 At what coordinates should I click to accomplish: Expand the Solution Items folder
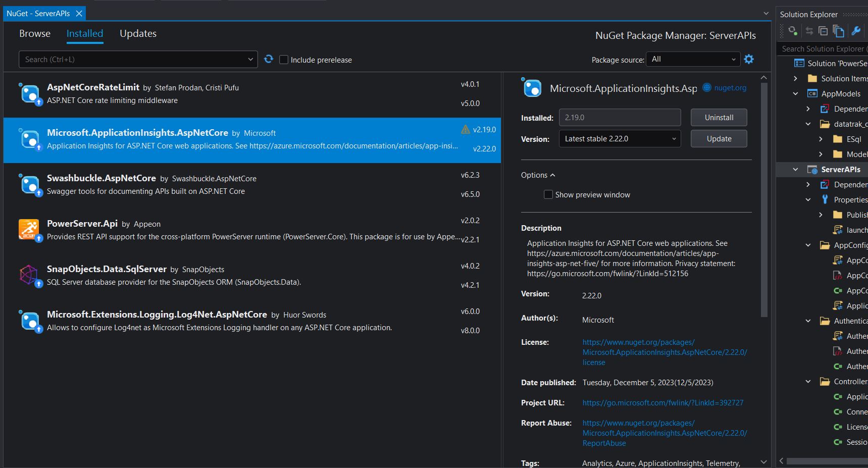pos(796,78)
